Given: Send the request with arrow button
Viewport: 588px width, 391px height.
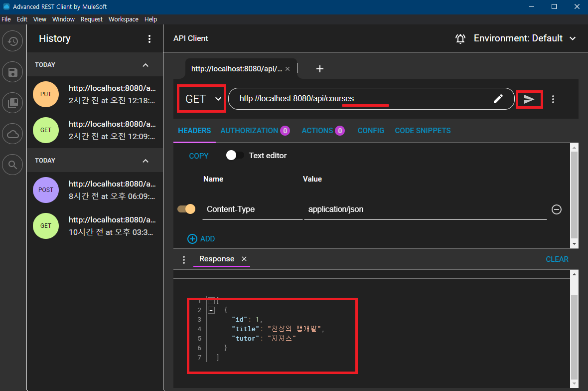Looking at the screenshot, I should 529,99.
